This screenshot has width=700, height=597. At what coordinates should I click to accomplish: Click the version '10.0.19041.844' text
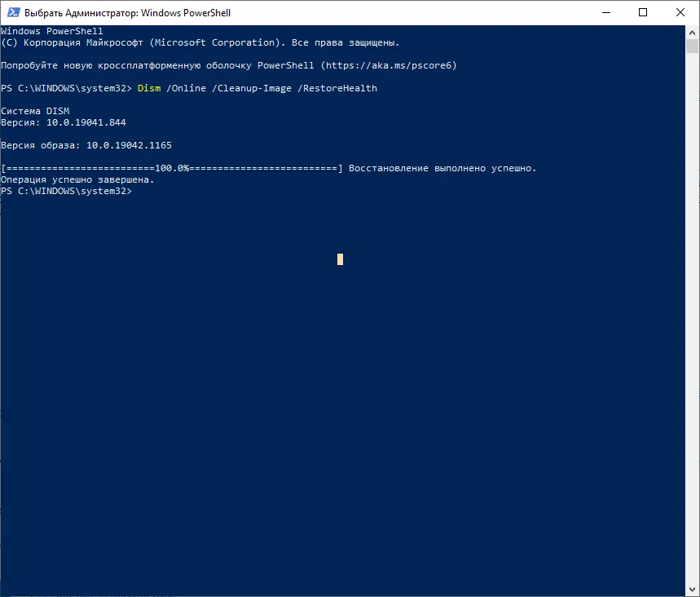point(86,122)
